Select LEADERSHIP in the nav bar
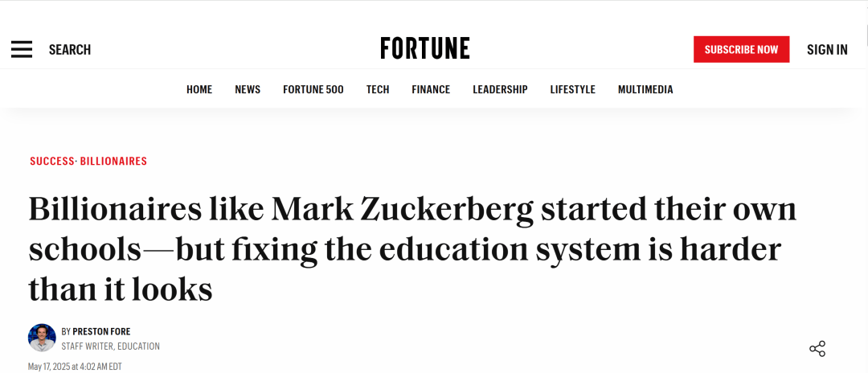Viewport: 868px width, 373px height. tap(500, 89)
